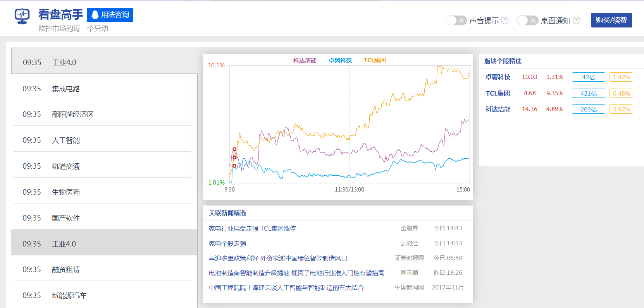Click help icon next to 声音提示
The image size is (644, 308).
coord(505,21)
